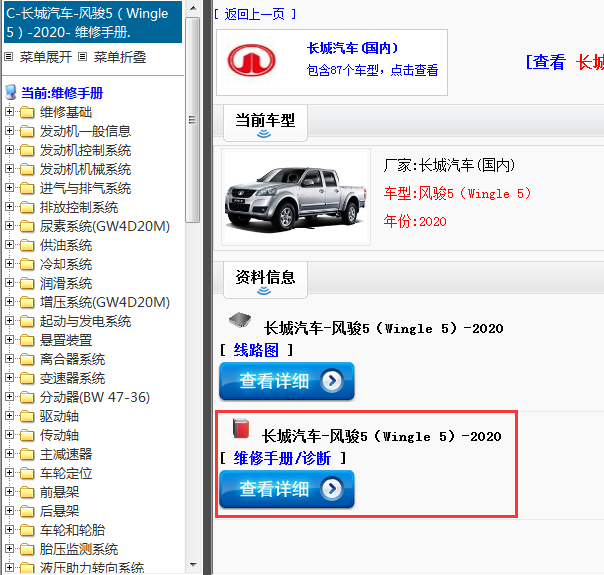Expand the 尿素系统(GW4D20M) tree node
Screen dimensions: 604x575
click(x=9, y=226)
